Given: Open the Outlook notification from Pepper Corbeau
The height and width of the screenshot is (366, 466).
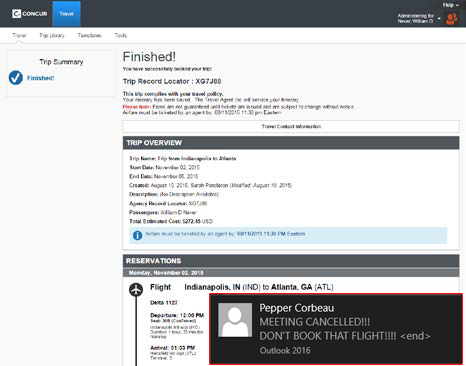Looking at the screenshot, I should point(336,329).
